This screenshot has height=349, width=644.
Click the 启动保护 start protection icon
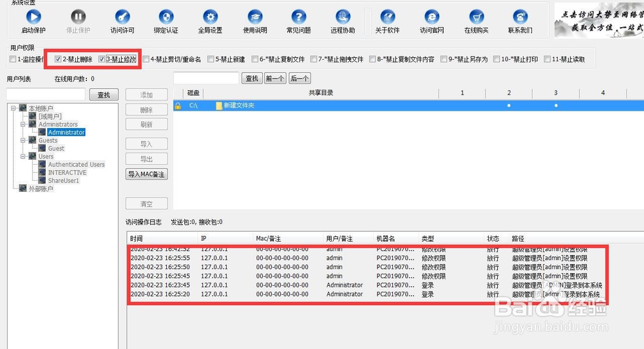33,17
